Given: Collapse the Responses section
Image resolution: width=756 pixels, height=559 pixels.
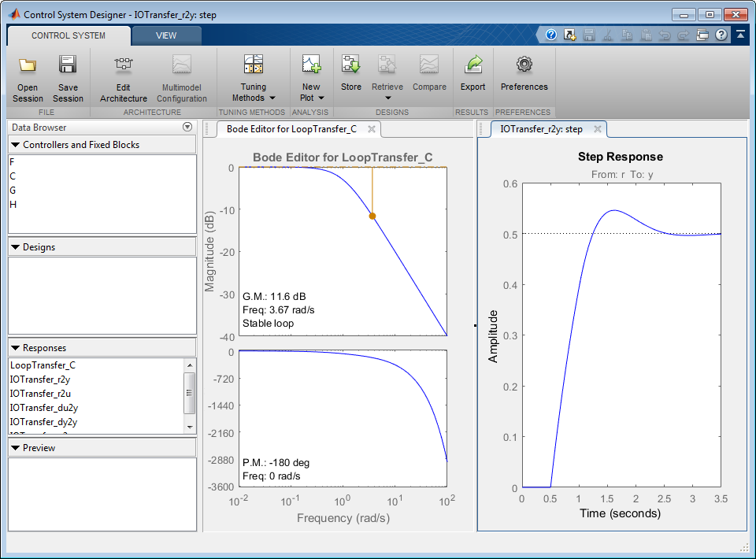Looking at the screenshot, I should [x=16, y=348].
